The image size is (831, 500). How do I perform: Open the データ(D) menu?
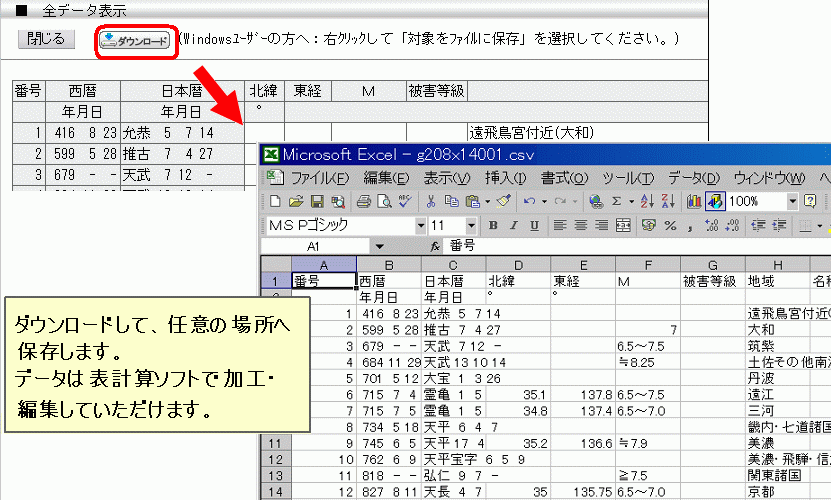(x=694, y=178)
